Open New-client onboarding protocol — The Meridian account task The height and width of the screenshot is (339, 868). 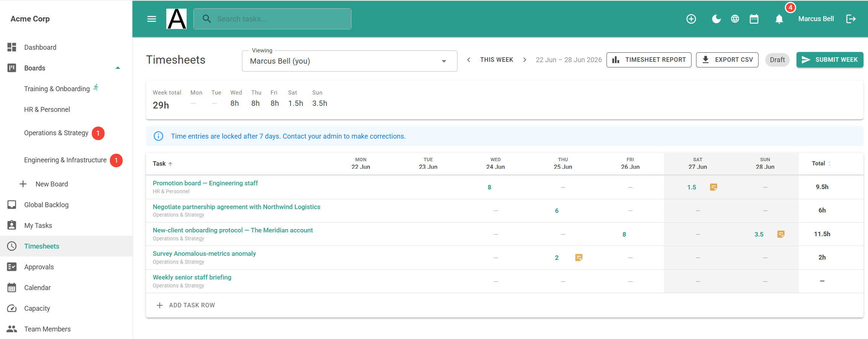(233, 230)
